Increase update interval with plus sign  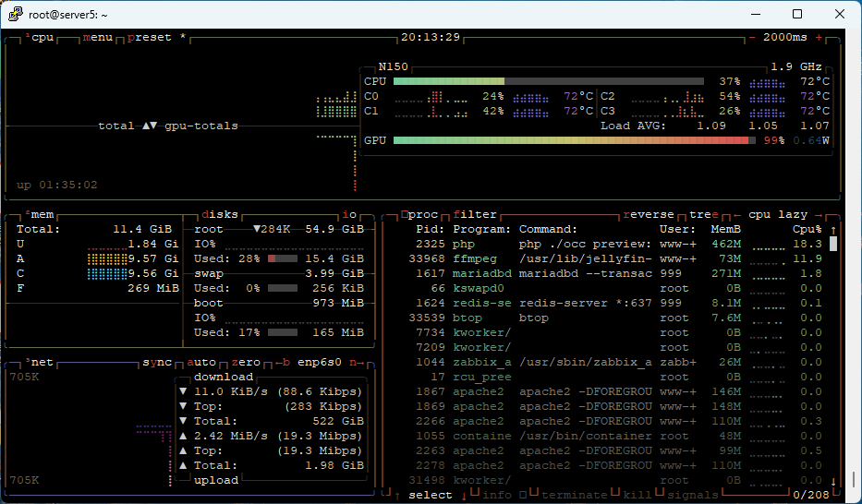click(820, 38)
